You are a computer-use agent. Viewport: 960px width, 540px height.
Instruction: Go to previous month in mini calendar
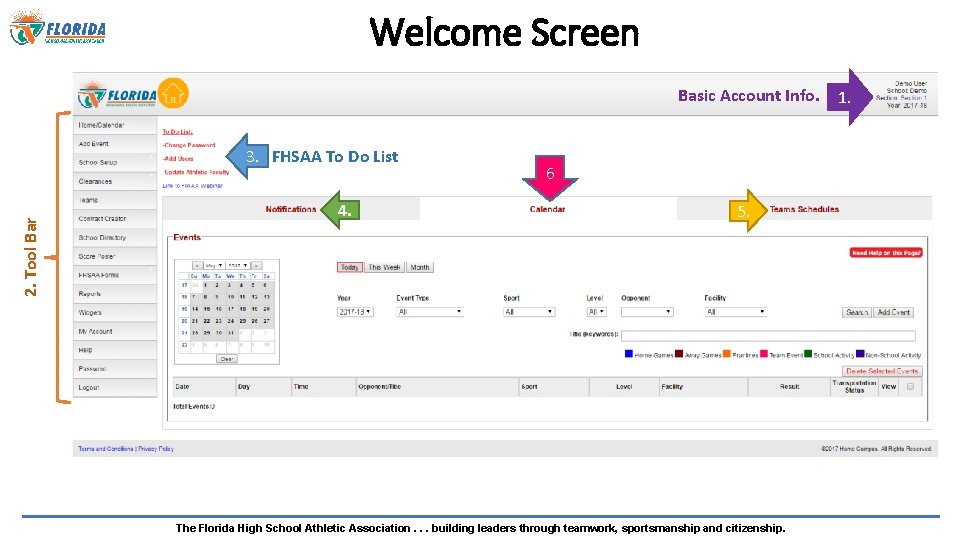(x=197, y=266)
